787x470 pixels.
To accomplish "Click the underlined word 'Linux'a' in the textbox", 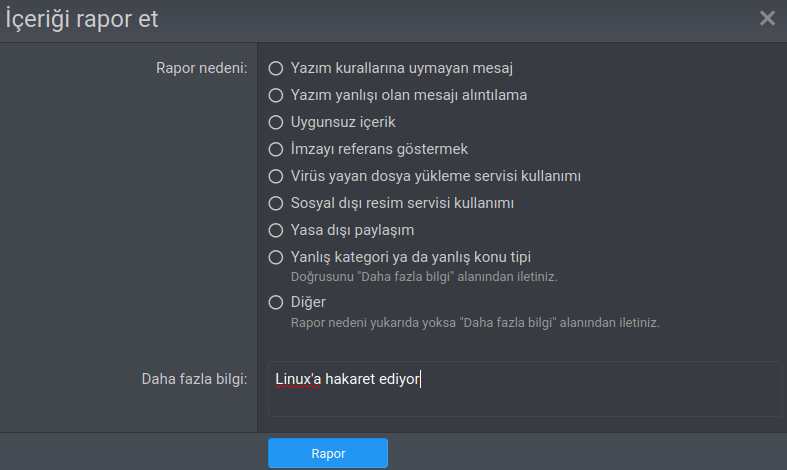I will click(298, 380).
